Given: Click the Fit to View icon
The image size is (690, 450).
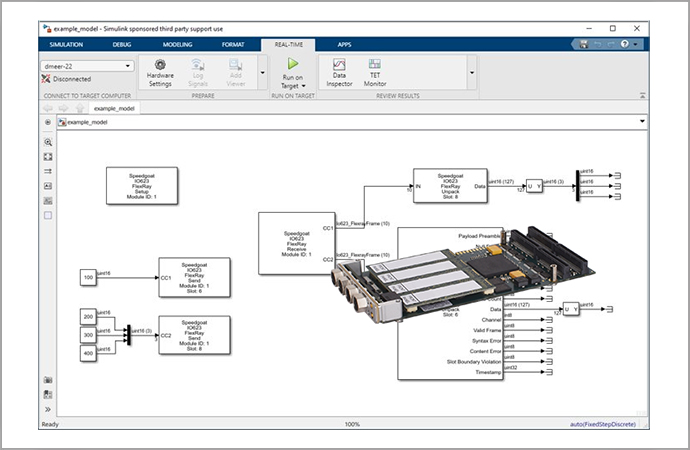Looking at the screenshot, I should pyautogui.click(x=48, y=157).
